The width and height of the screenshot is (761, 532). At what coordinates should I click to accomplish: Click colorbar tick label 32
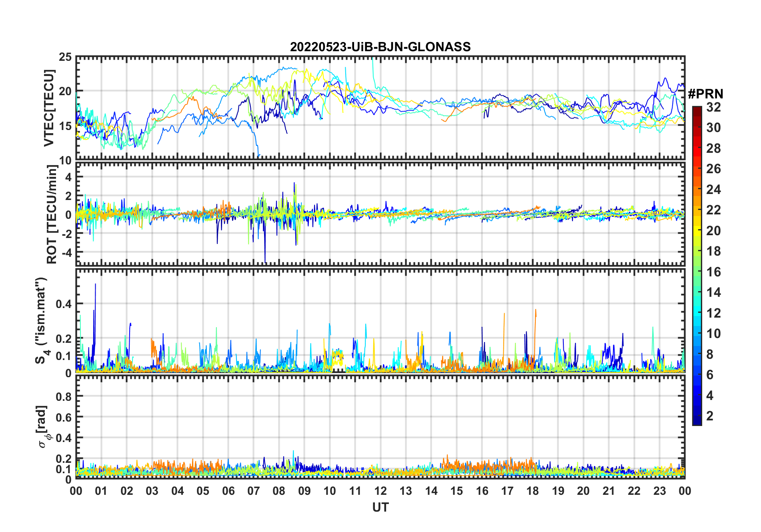[x=713, y=107]
